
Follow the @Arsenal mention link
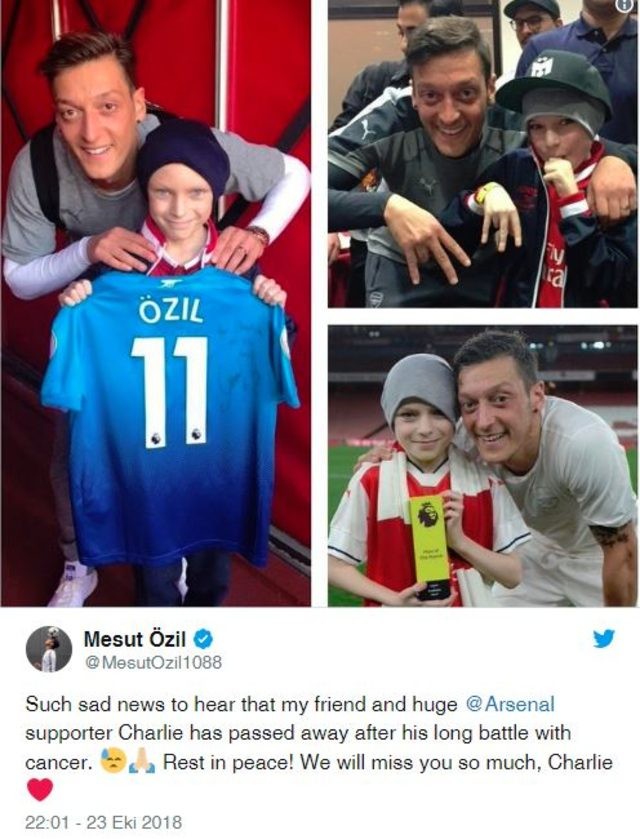point(511,704)
